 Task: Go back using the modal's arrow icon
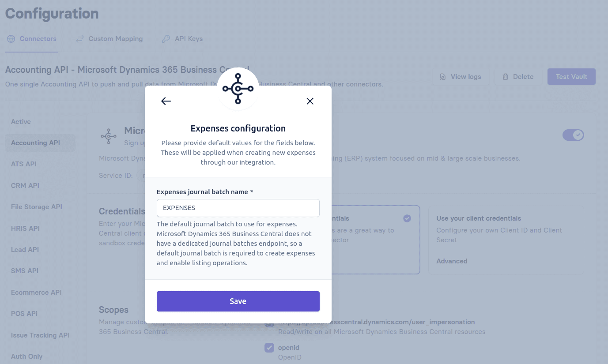(166, 101)
